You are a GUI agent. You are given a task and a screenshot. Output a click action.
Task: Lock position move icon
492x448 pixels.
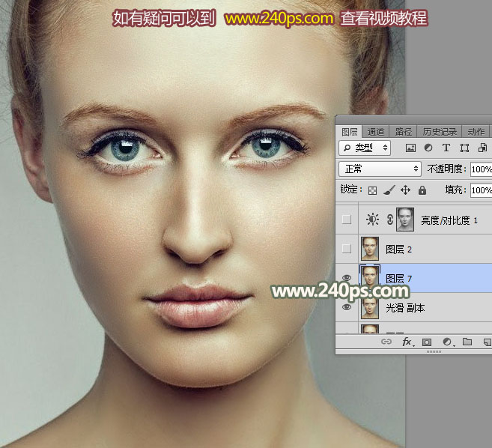(x=405, y=190)
